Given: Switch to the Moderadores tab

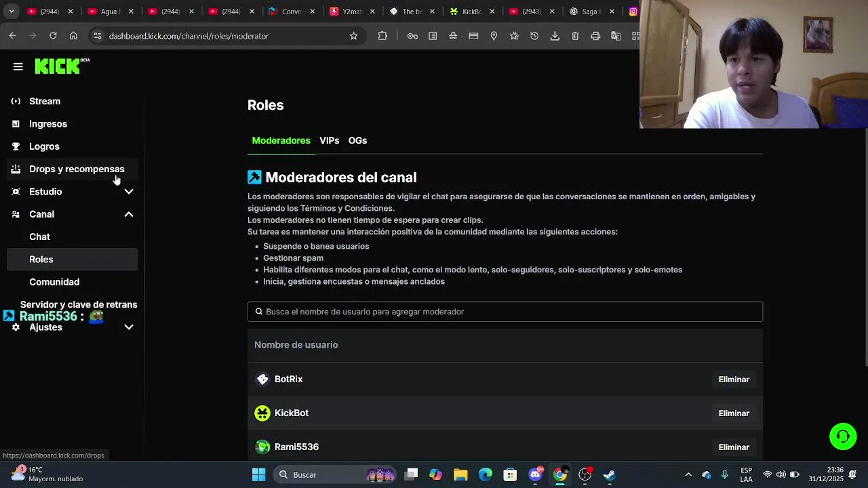Looking at the screenshot, I should [x=281, y=140].
